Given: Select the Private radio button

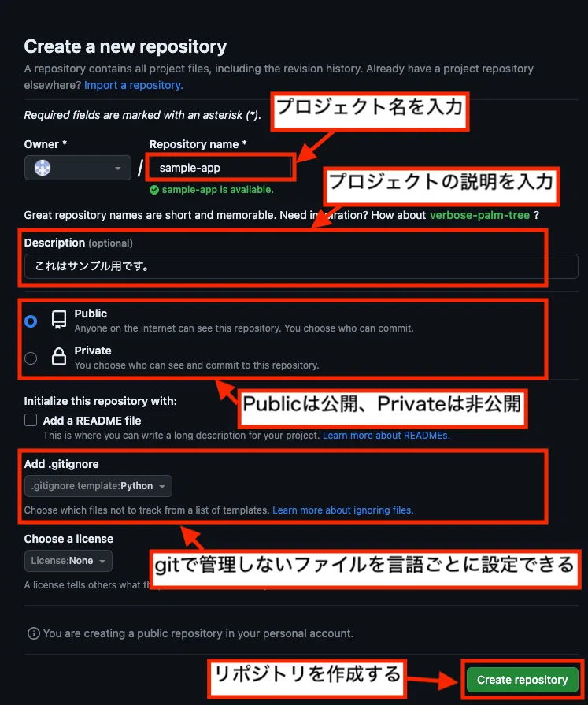Looking at the screenshot, I should 31,358.
